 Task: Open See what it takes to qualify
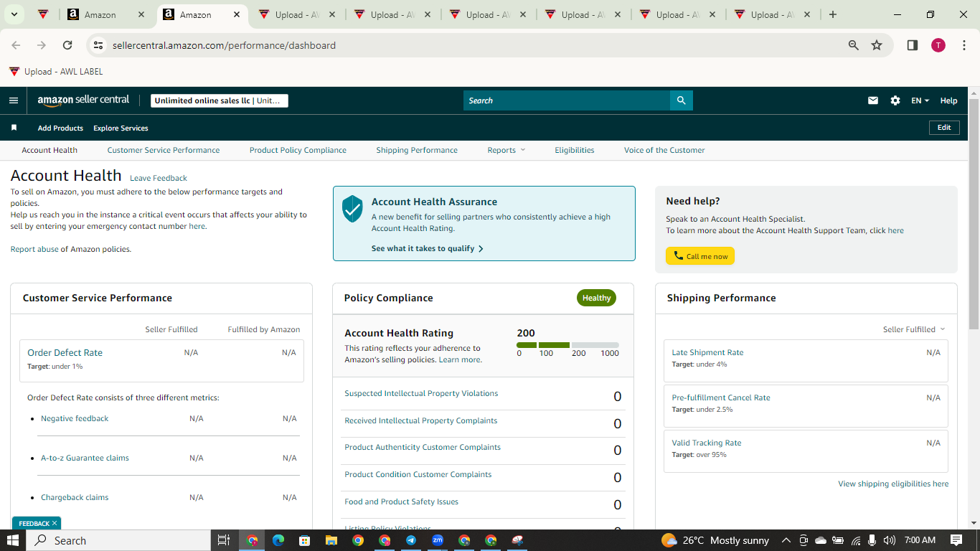point(428,248)
